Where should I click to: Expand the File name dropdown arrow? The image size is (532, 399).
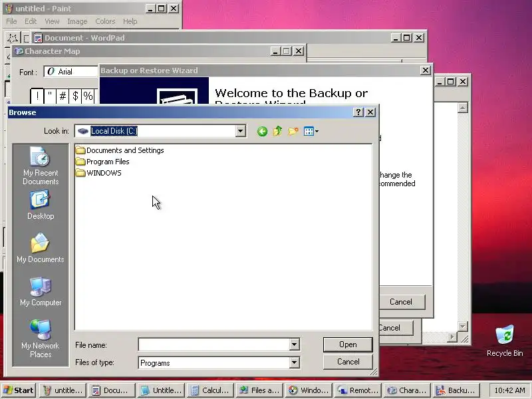(294, 344)
